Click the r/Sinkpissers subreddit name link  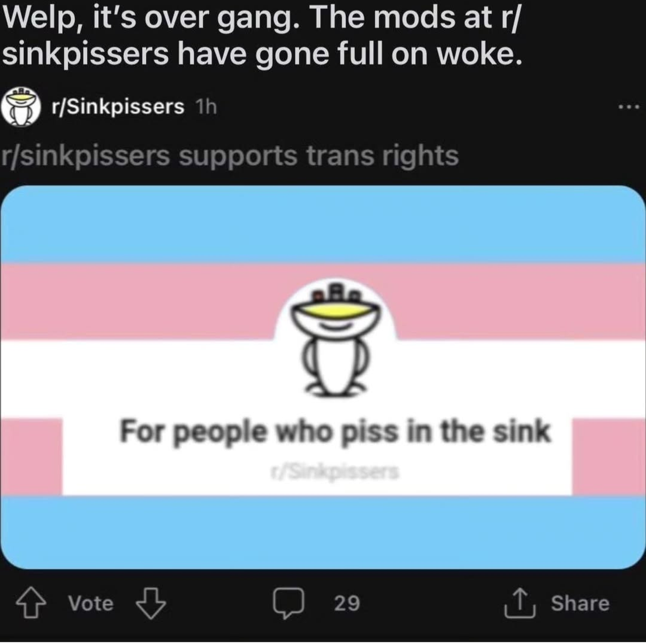point(118,107)
